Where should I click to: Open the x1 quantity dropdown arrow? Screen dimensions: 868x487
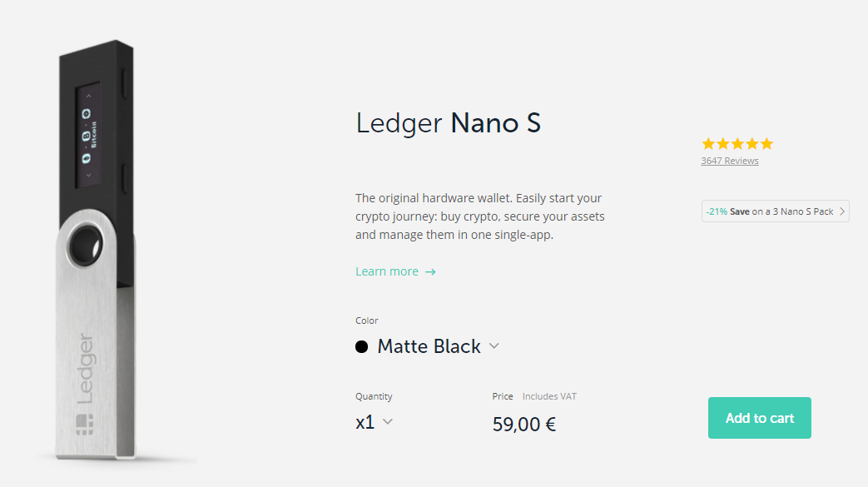point(387,422)
